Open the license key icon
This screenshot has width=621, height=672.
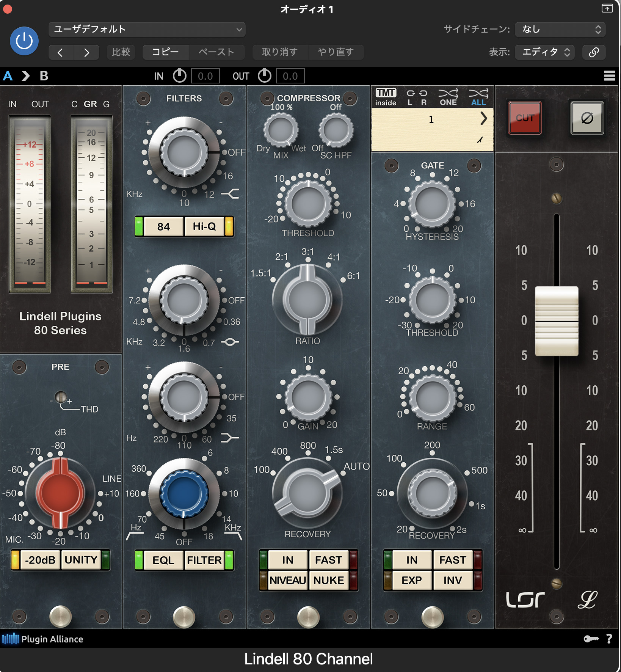click(x=591, y=639)
